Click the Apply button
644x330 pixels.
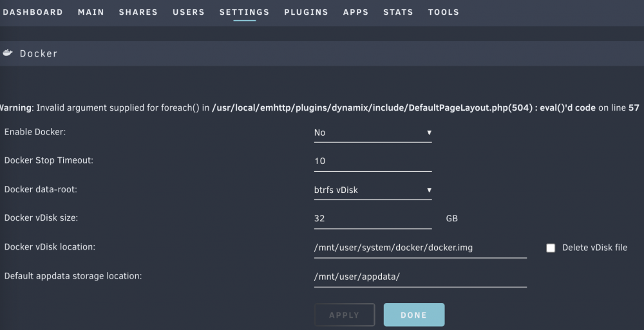pyautogui.click(x=345, y=315)
